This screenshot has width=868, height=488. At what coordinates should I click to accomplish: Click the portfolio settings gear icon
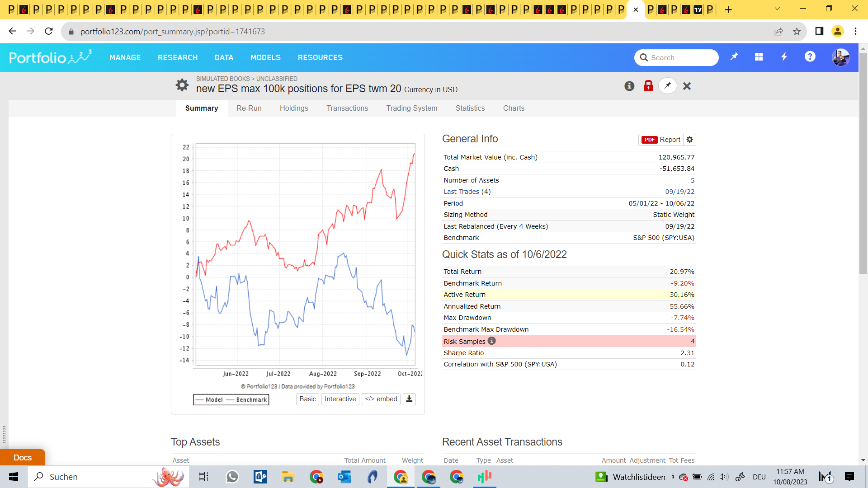[x=182, y=85]
